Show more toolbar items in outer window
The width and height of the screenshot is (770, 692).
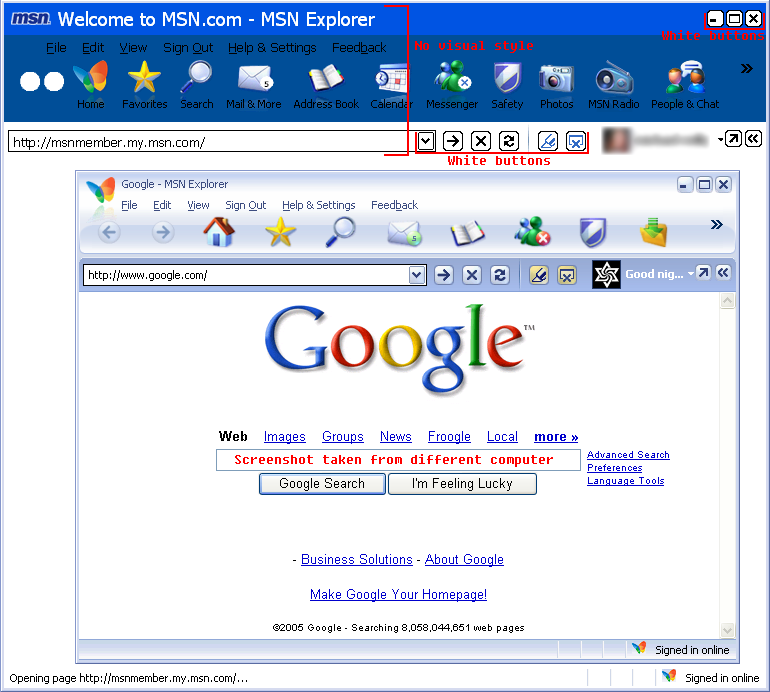(747, 68)
